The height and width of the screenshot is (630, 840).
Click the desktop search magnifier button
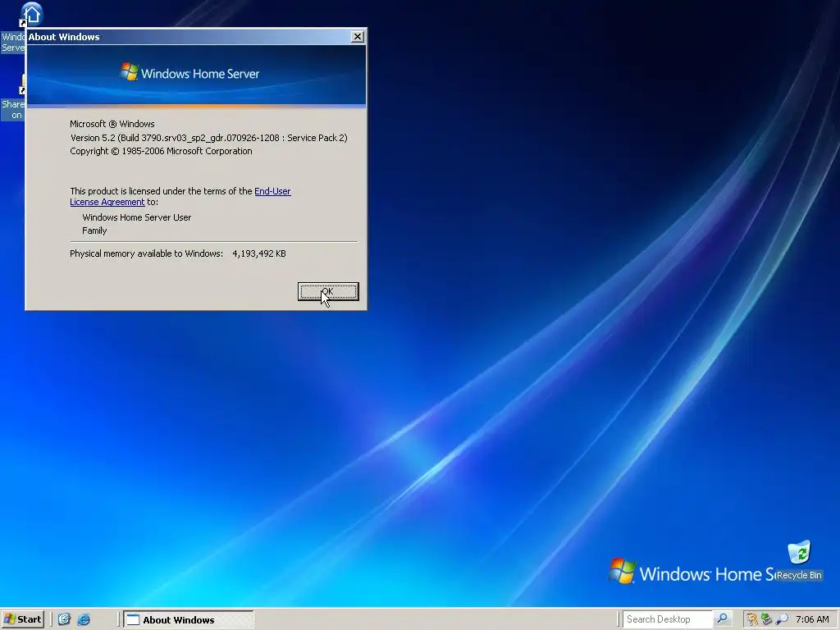(722, 619)
